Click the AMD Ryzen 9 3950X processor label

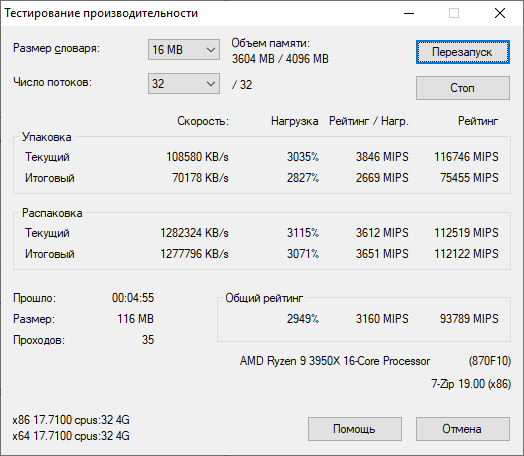click(x=335, y=361)
